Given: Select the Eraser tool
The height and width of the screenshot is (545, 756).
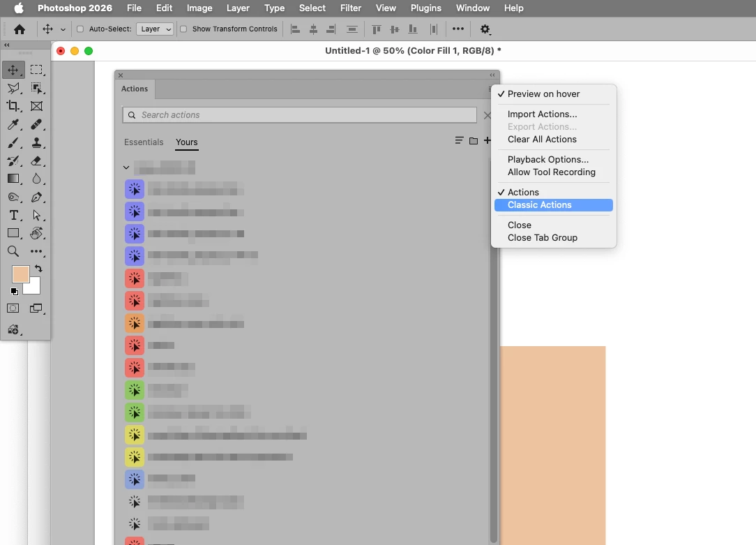Looking at the screenshot, I should pos(37,161).
